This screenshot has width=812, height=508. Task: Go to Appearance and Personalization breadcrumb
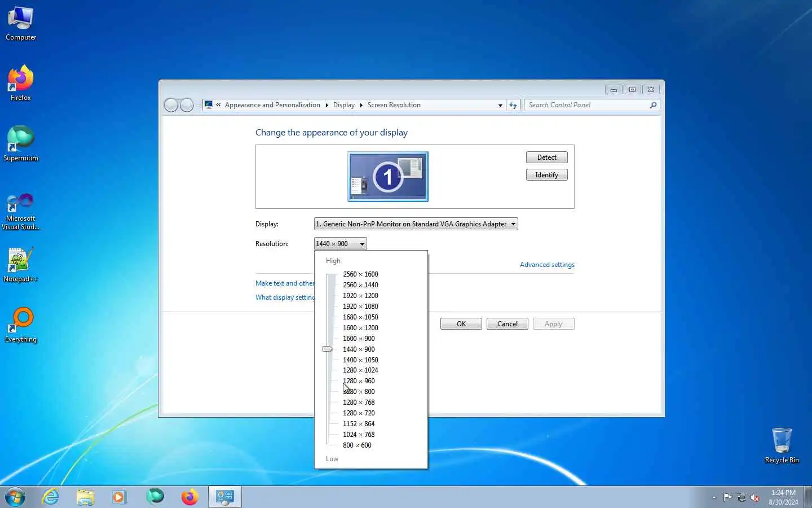(272, 105)
